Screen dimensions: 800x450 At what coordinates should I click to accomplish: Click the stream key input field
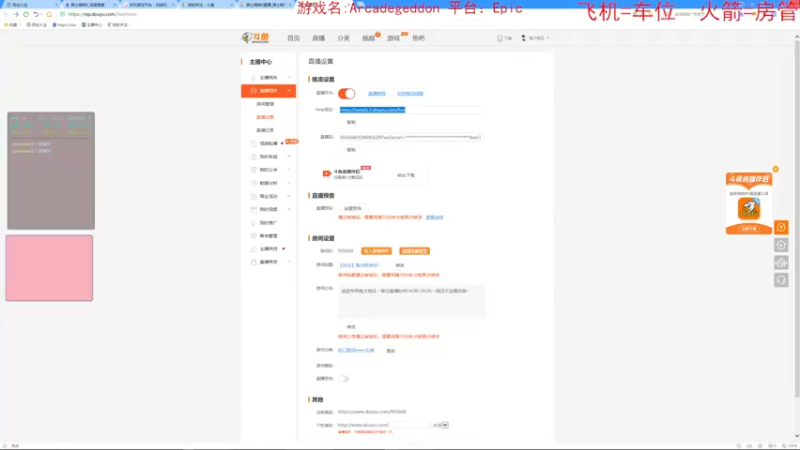point(411,137)
